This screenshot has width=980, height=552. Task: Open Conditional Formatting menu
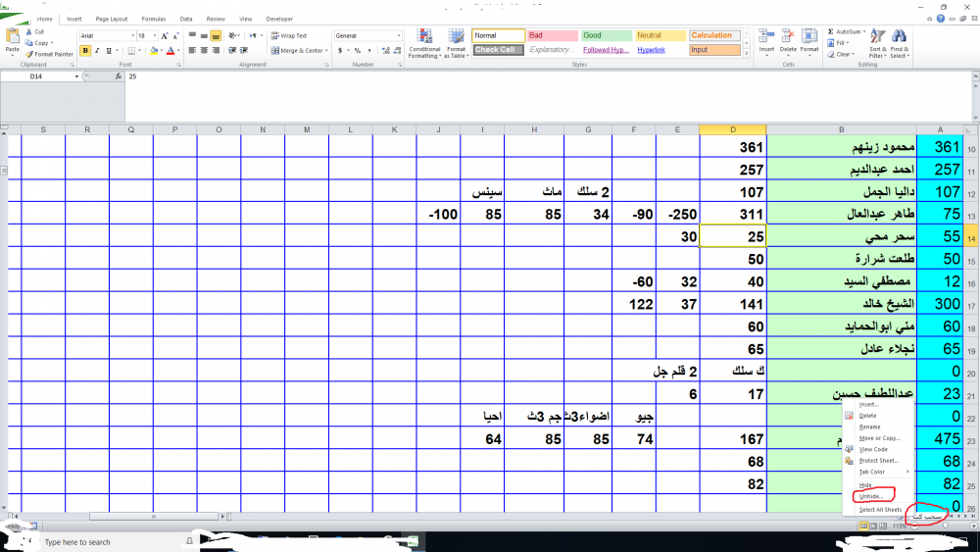coord(424,43)
